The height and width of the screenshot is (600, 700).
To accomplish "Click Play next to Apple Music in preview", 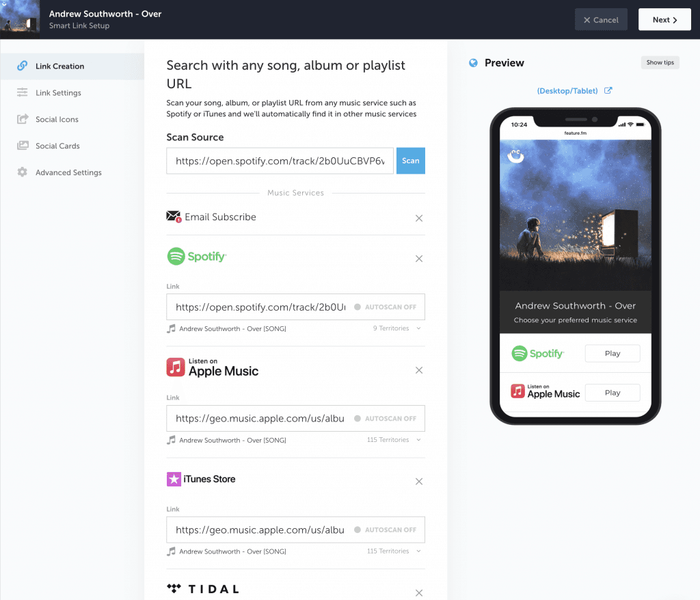I will click(x=612, y=393).
